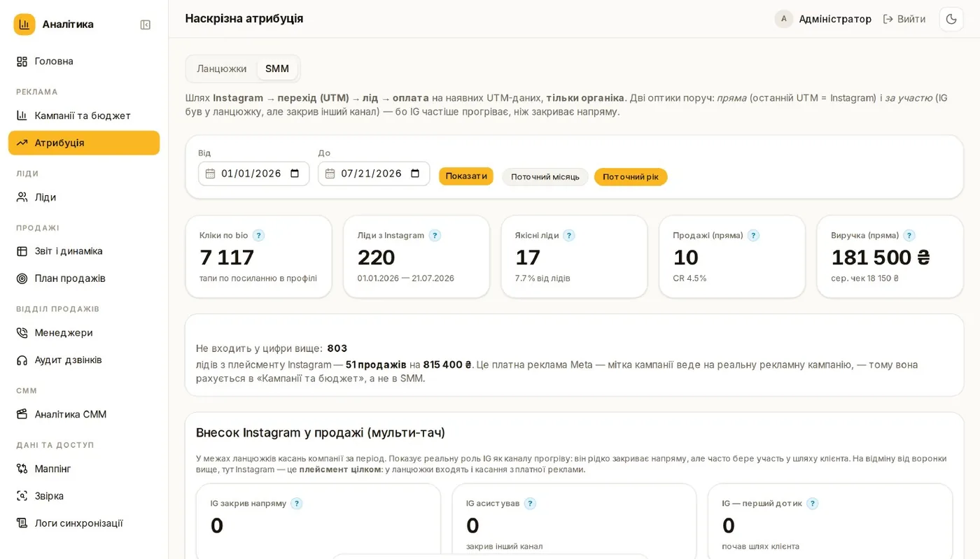
Task: Click the 803 leads figure
Action: (x=337, y=348)
